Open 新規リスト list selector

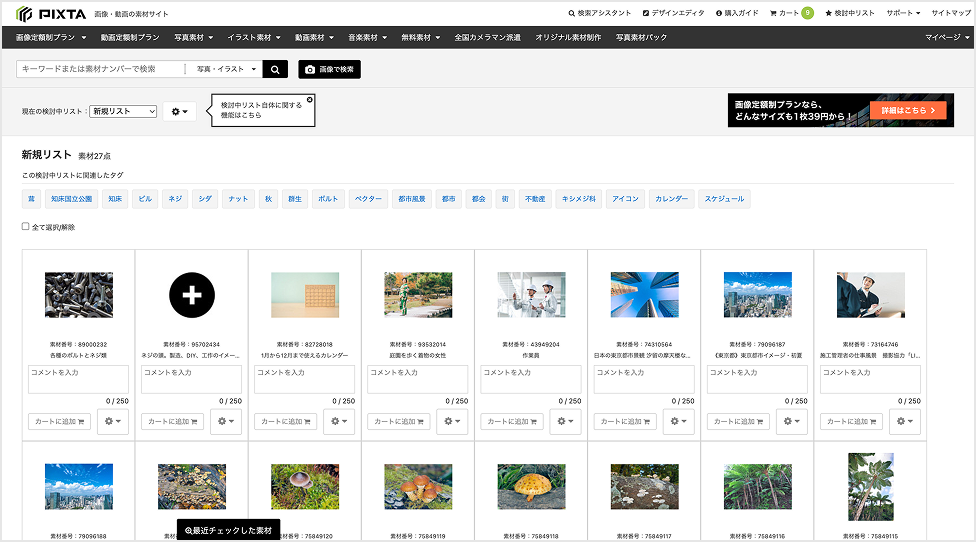(x=123, y=111)
